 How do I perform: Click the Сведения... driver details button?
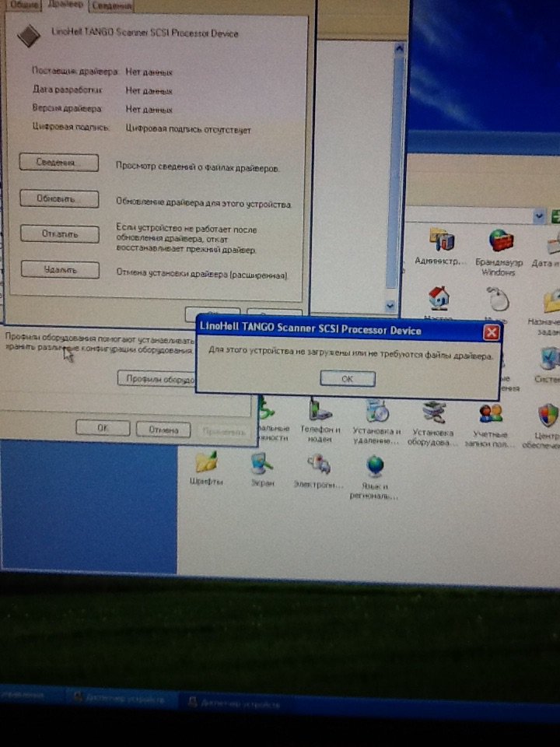58,163
